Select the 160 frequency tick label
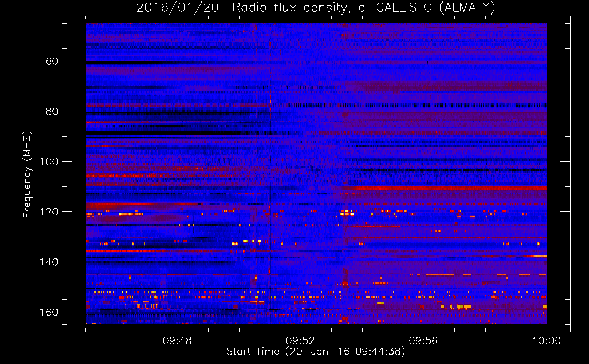This screenshot has width=589, height=364. click(49, 312)
